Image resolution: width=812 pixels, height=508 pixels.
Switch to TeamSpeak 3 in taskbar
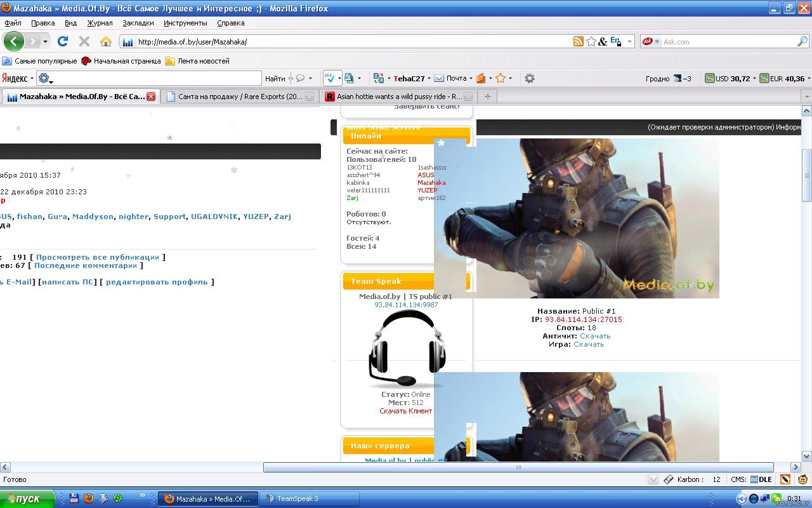pyautogui.click(x=309, y=498)
